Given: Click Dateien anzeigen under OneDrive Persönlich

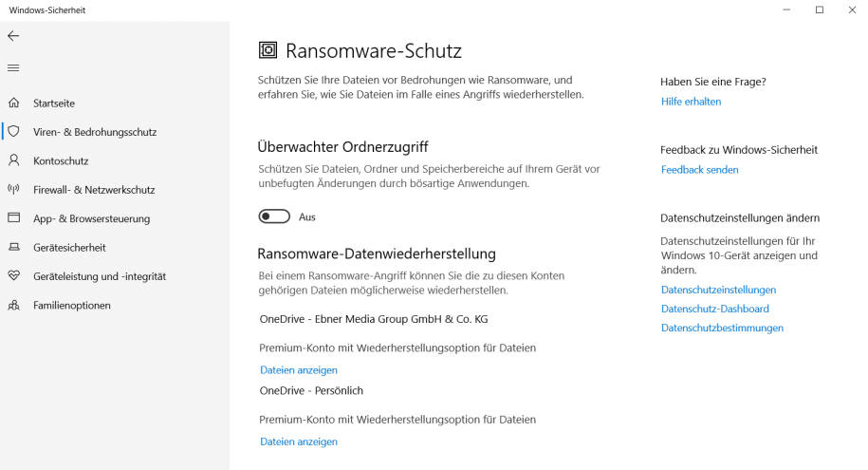Looking at the screenshot, I should point(299,442).
